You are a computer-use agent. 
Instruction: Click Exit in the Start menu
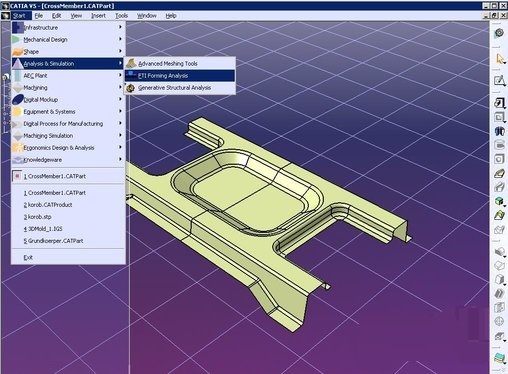[68, 257]
